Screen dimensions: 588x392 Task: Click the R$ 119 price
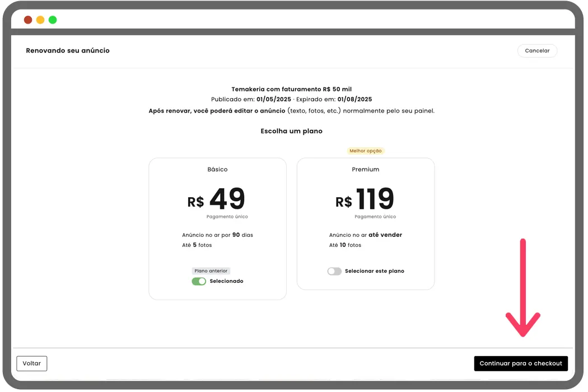tap(365, 199)
